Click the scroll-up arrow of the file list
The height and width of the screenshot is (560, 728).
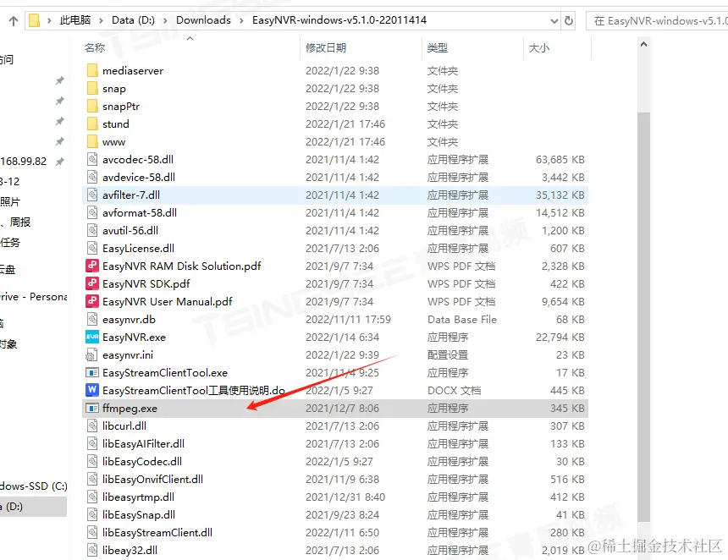pyautogui.click(x=643, y=45)
